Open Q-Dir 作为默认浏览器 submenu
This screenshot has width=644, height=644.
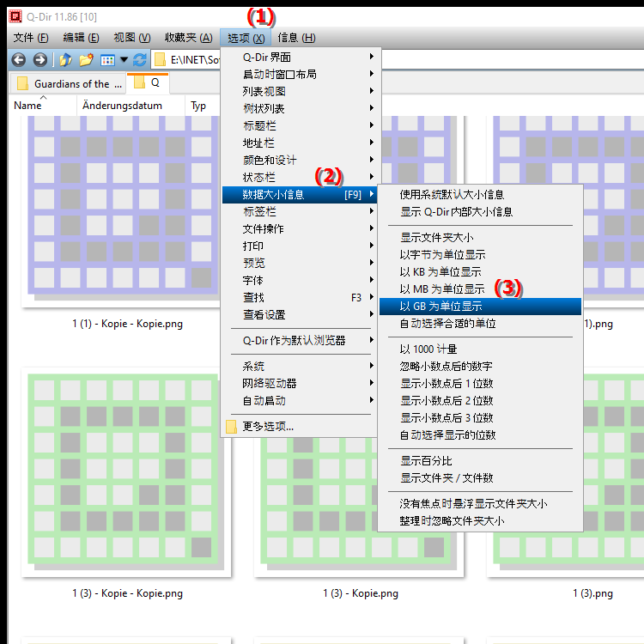(x=301, y=341)
